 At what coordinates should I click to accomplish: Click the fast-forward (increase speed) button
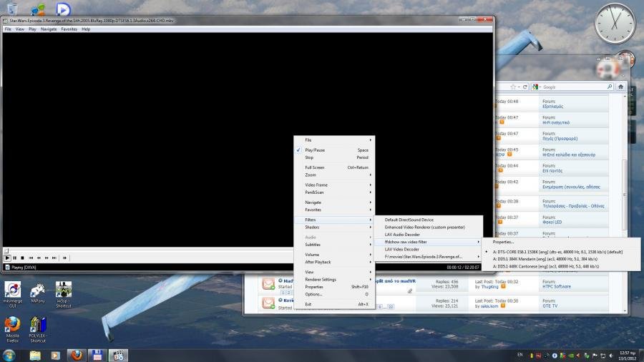47,258
